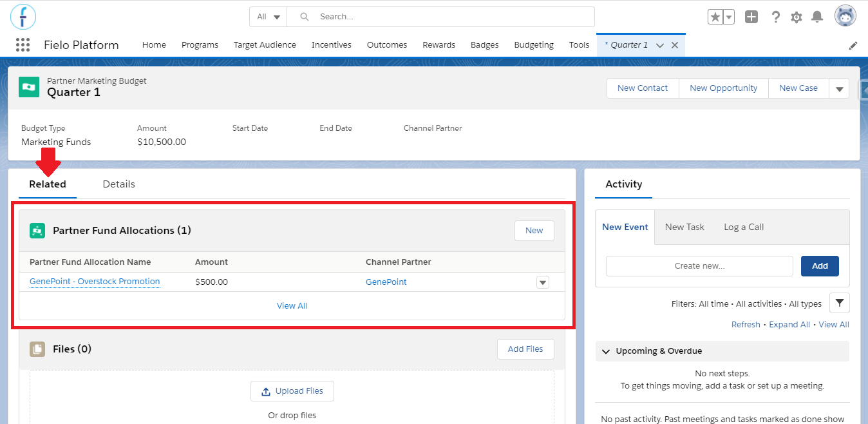
Task: Open the Budgeting tab
Action: pyautogui.click(x=534, y=44)
